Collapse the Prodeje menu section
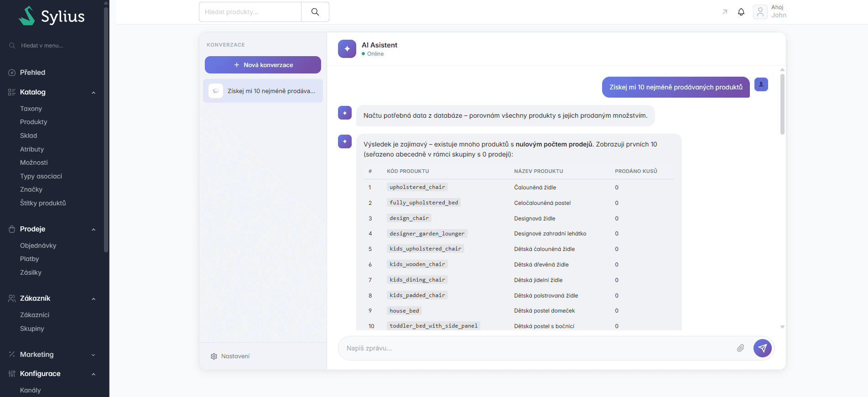This screenshot has height=397, width=868. pos(94,230)
